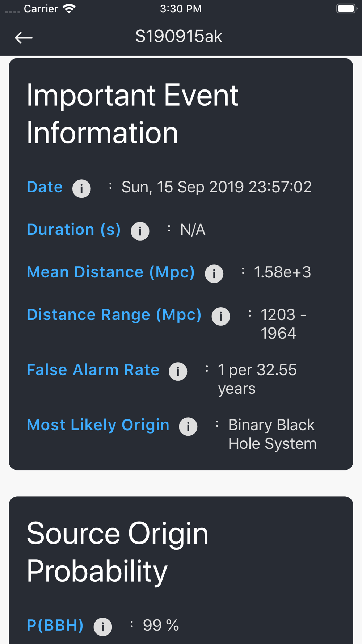362x644 pixels.
Task: Select the Distance Range (Mpc) label
Action: (114, 315)
